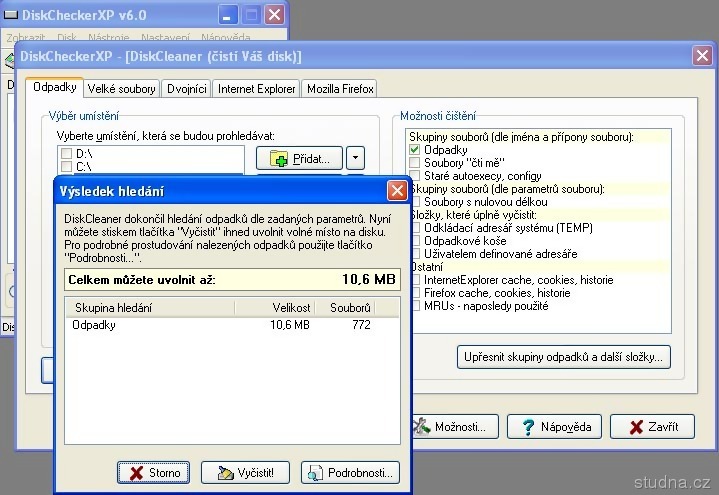
Task: Open the Možnosti... options button
Action: tap(454, 427)
